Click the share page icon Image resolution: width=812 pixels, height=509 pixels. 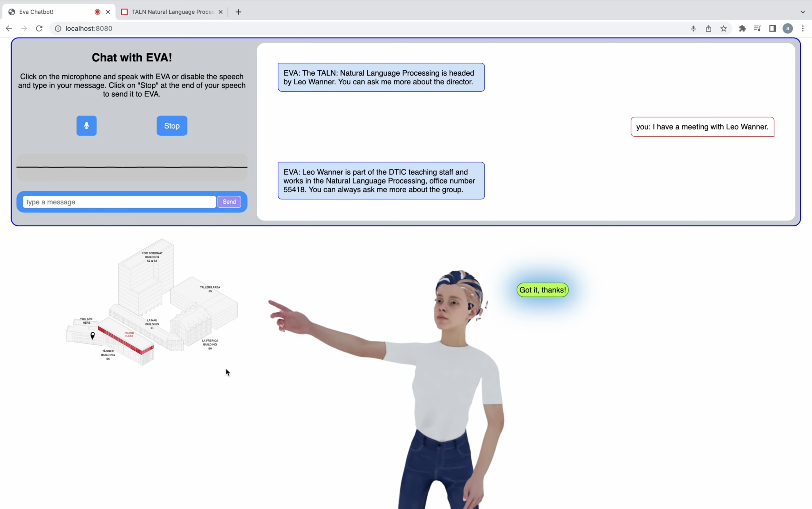708,29
